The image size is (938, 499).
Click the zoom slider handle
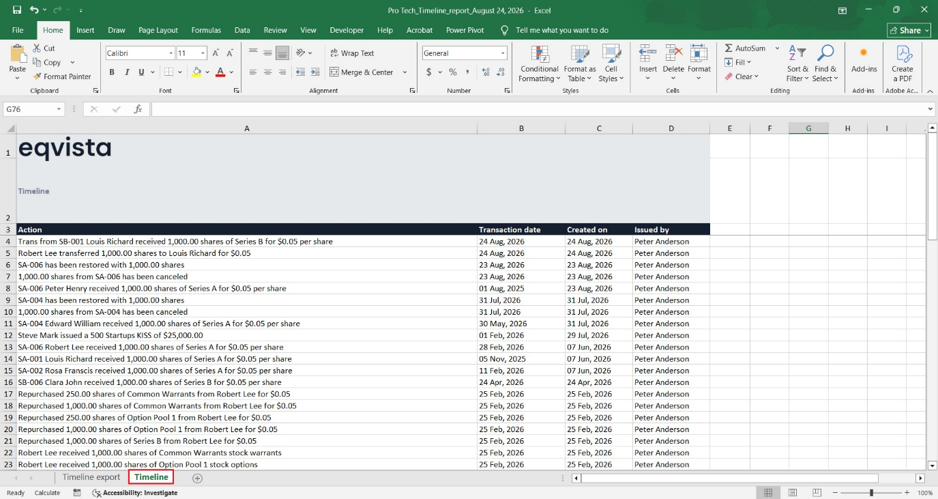[872, 492]
